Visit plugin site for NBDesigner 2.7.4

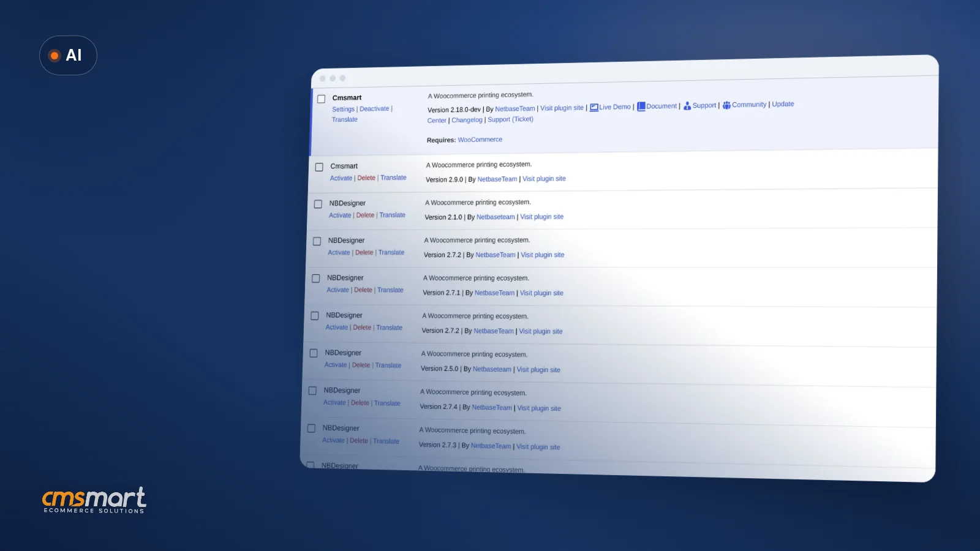point(539,408)
